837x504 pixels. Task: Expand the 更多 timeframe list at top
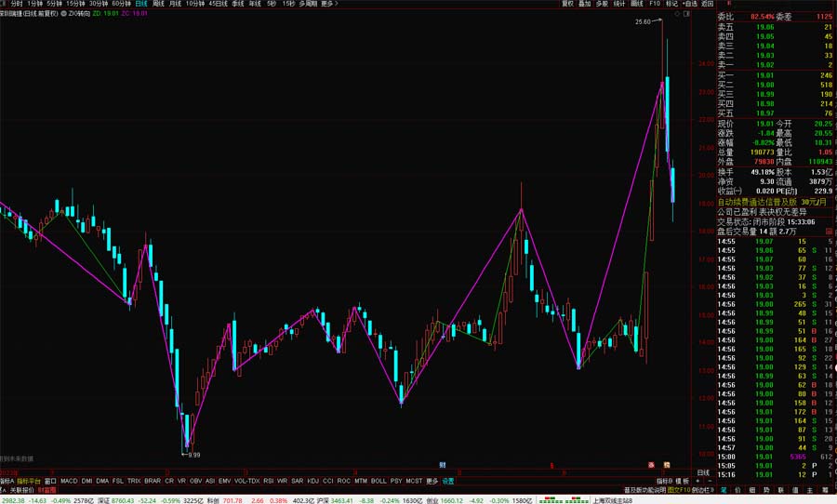pyautogui.click(x=326, y=4)
